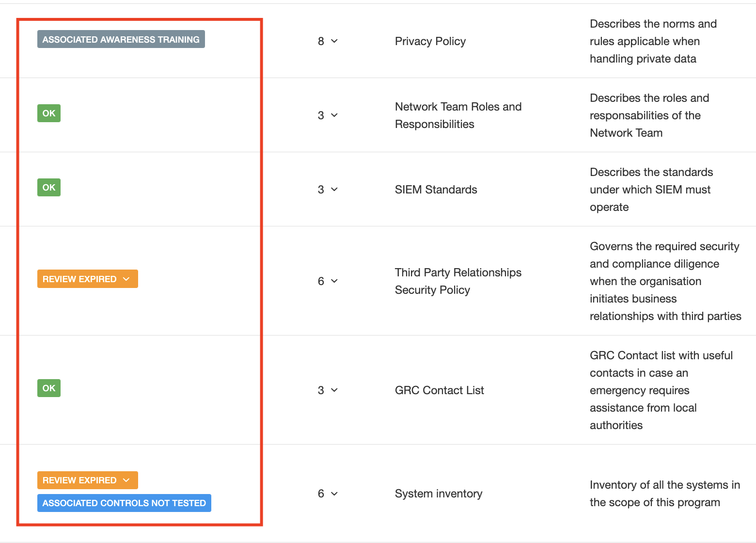756x543 pixels.
Task: Click the Associated Awareness Training badge
Action: 121,39
